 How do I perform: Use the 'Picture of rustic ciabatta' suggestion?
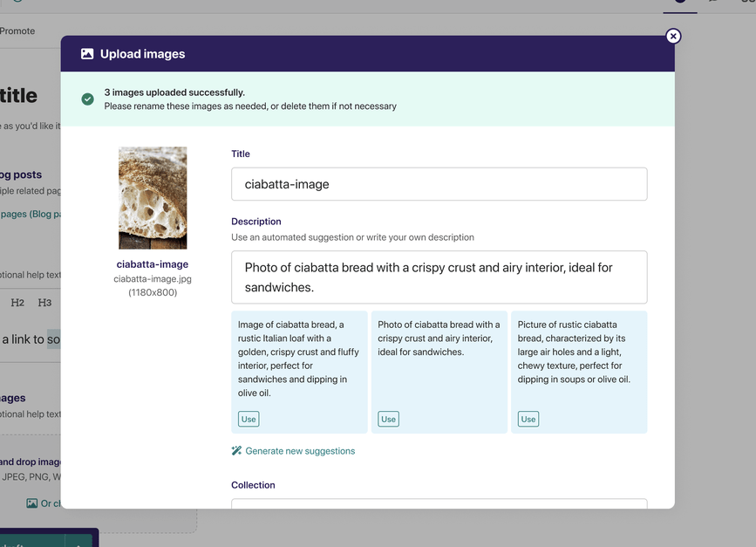[528, 420]
